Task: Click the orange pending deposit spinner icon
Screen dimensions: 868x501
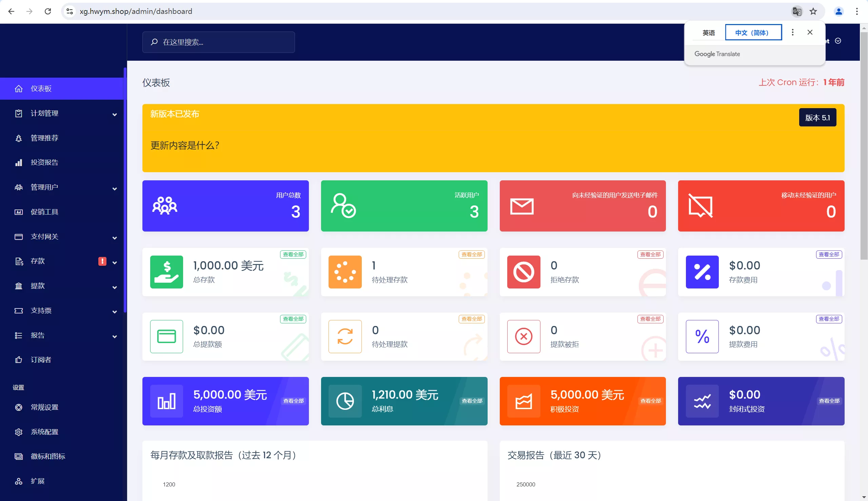Action: (x=345, y=272)
